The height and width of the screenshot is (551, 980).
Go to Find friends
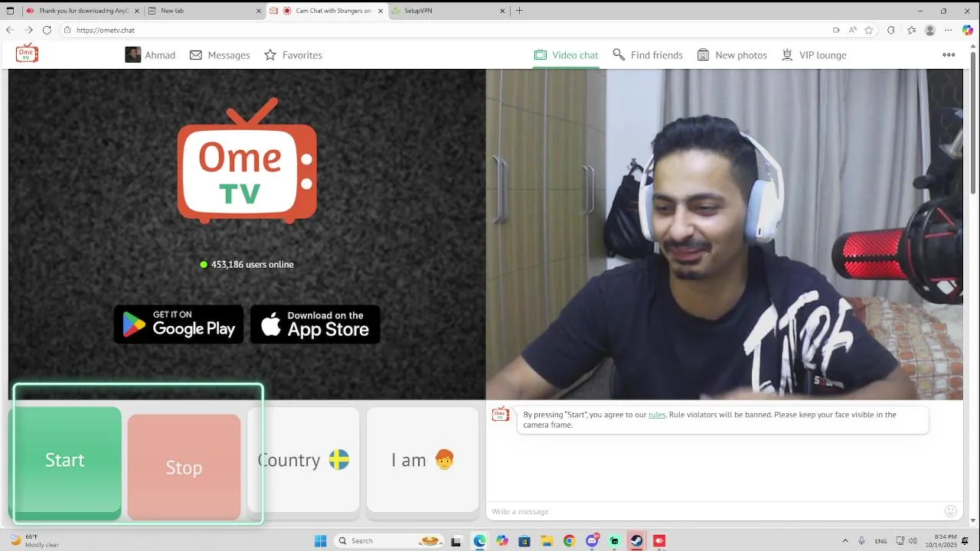coord(648,55)
